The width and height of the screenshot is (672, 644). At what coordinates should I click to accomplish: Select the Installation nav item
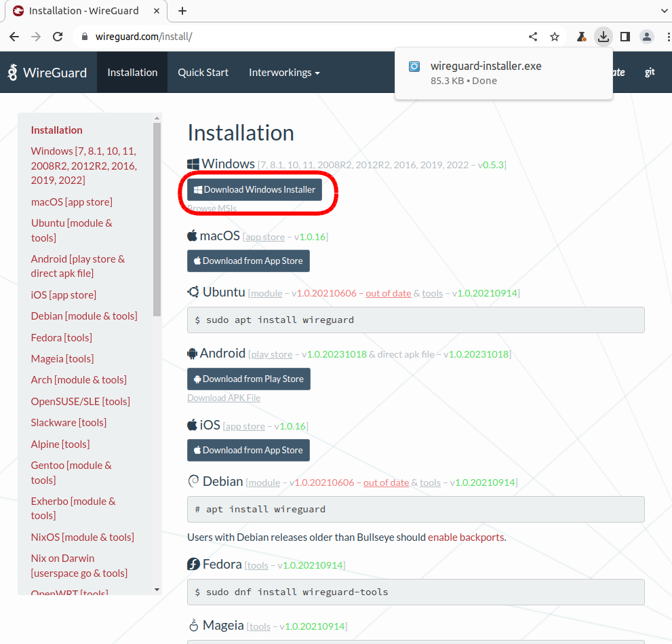pos(132,73)
